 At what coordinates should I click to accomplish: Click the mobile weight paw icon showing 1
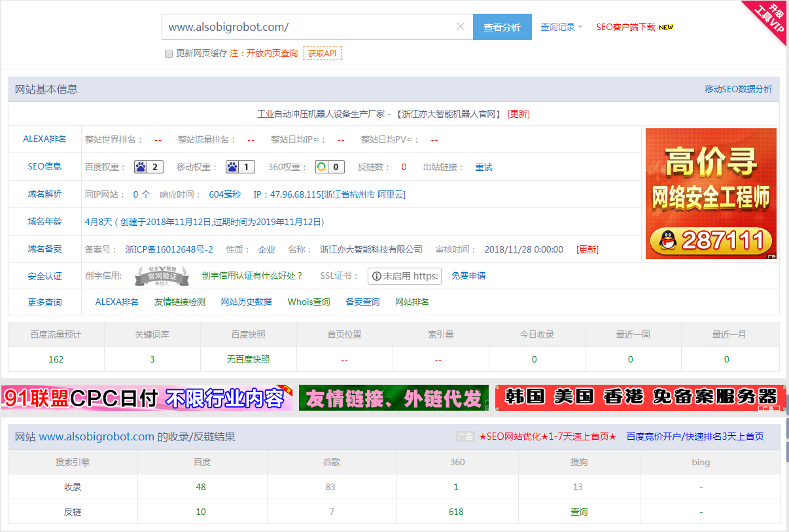pos(232,166)
